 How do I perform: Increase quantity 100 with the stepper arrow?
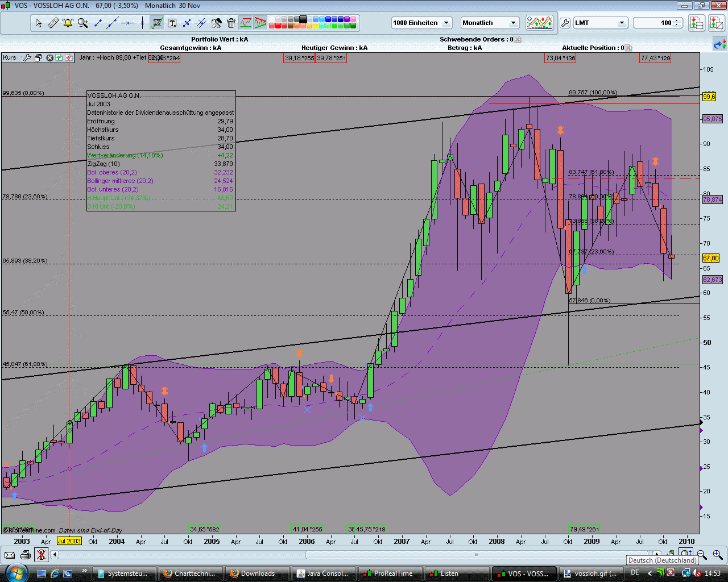[676, 20]
